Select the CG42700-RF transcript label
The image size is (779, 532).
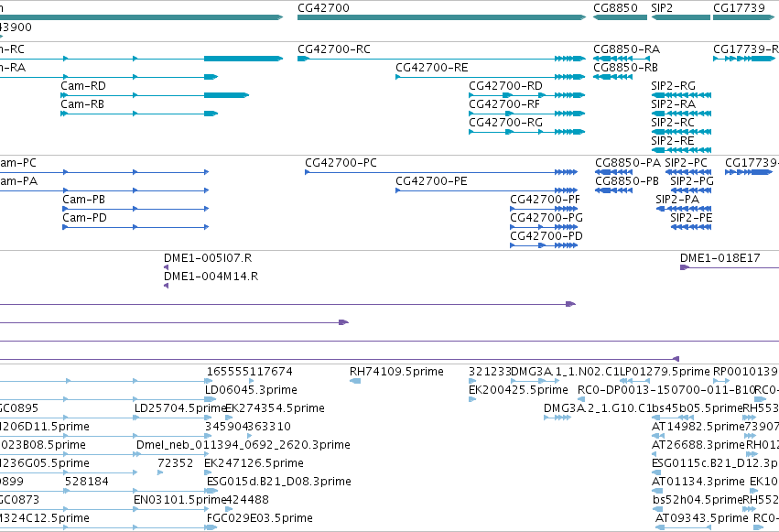504,104
